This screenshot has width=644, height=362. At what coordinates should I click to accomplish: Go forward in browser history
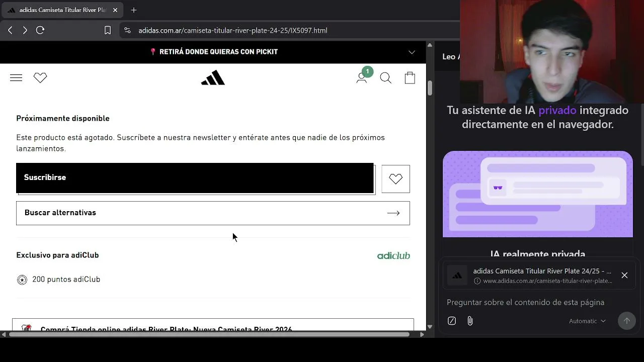coord(25,30)
